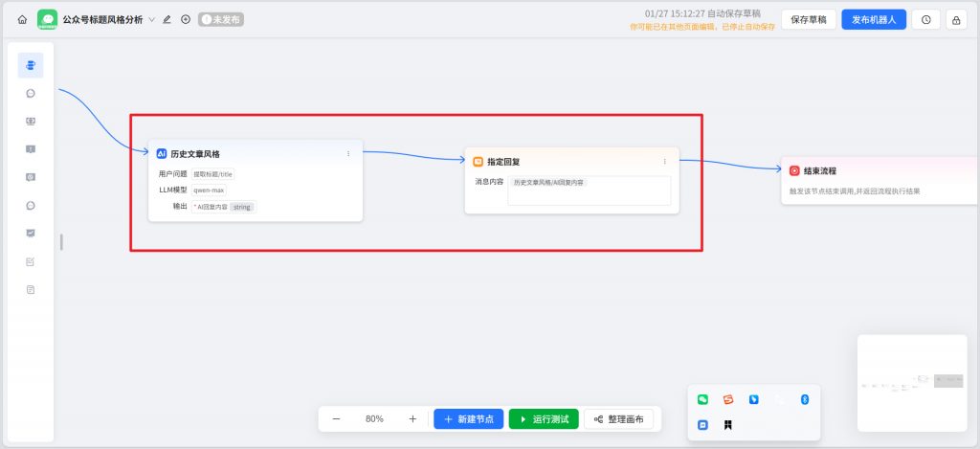
Task: Open three-dot menu on 历史文章风格 node
Action: (348, 154)
